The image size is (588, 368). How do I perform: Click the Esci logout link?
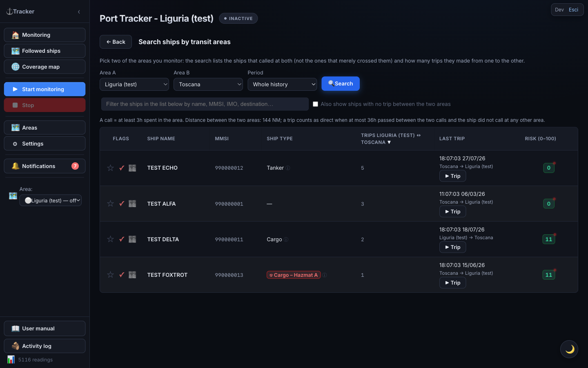pyautogui.click(x=573, y=10)
